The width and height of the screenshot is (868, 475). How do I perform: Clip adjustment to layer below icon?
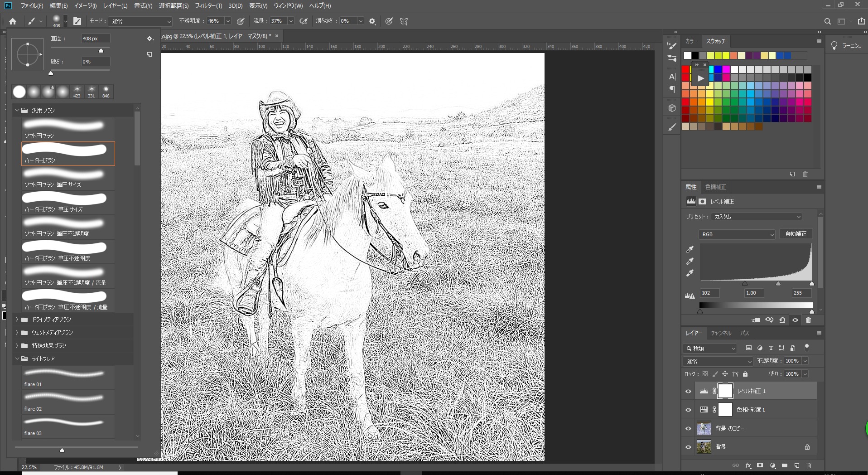[x=756, y=320]
